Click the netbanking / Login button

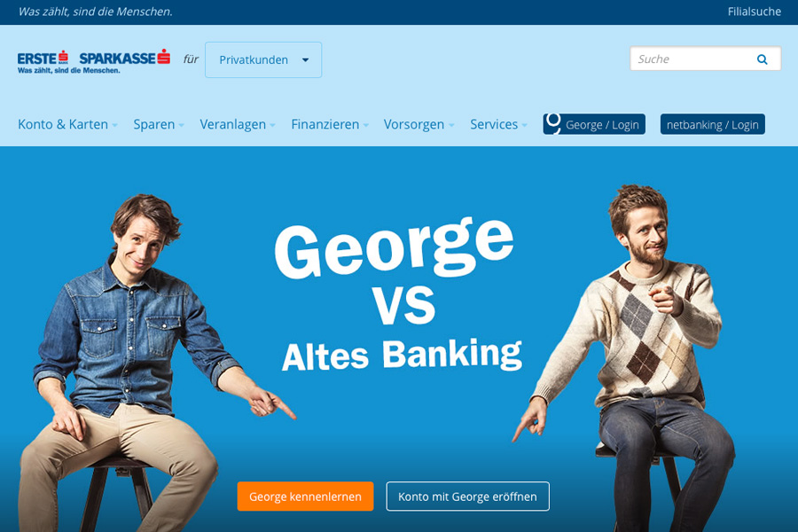[x=713, y=124]
